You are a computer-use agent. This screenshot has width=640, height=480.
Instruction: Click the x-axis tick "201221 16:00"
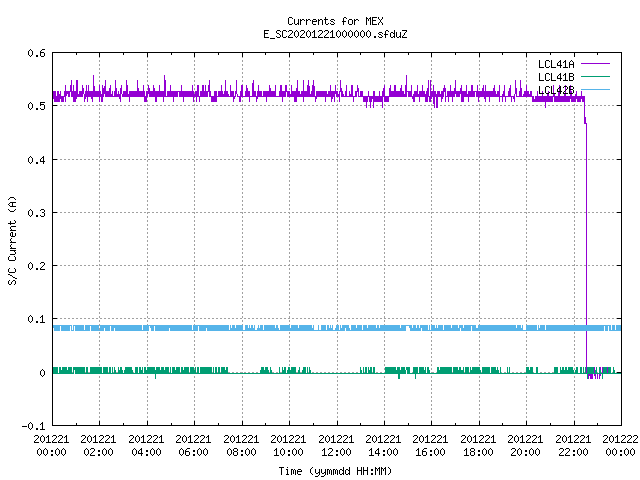[430, 446]
